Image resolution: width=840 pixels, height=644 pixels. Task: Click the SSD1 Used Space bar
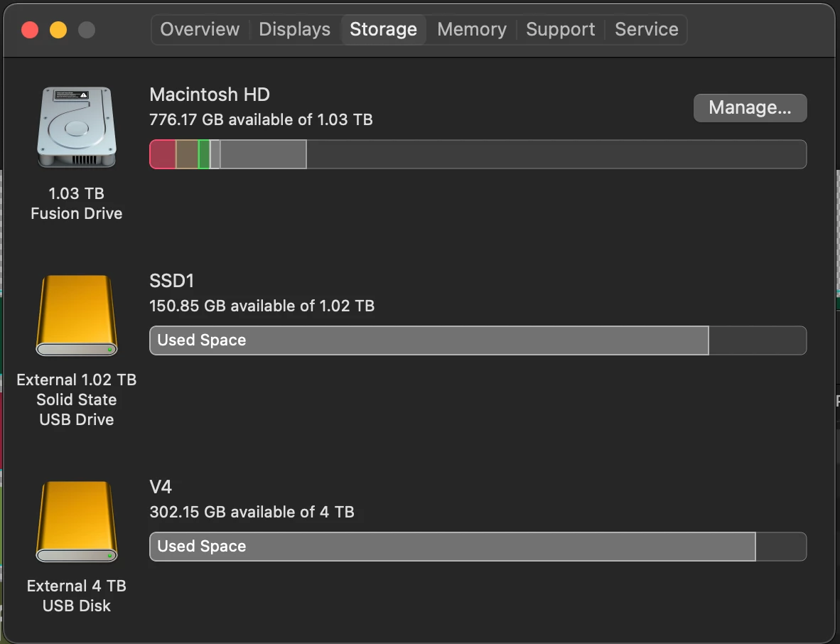point(429,340)
